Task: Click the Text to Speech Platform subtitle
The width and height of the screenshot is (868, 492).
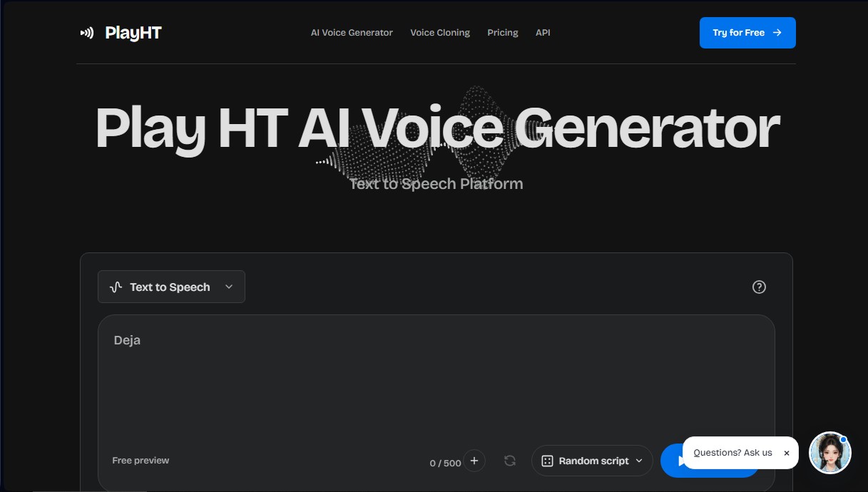Action: pyautogui.click(x=436, y=184)
